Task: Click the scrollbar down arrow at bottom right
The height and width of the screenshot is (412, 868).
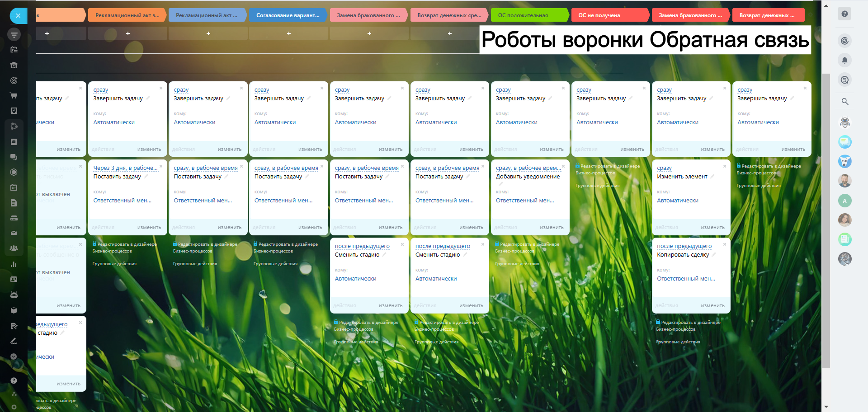Action: (x=826, y=407)
